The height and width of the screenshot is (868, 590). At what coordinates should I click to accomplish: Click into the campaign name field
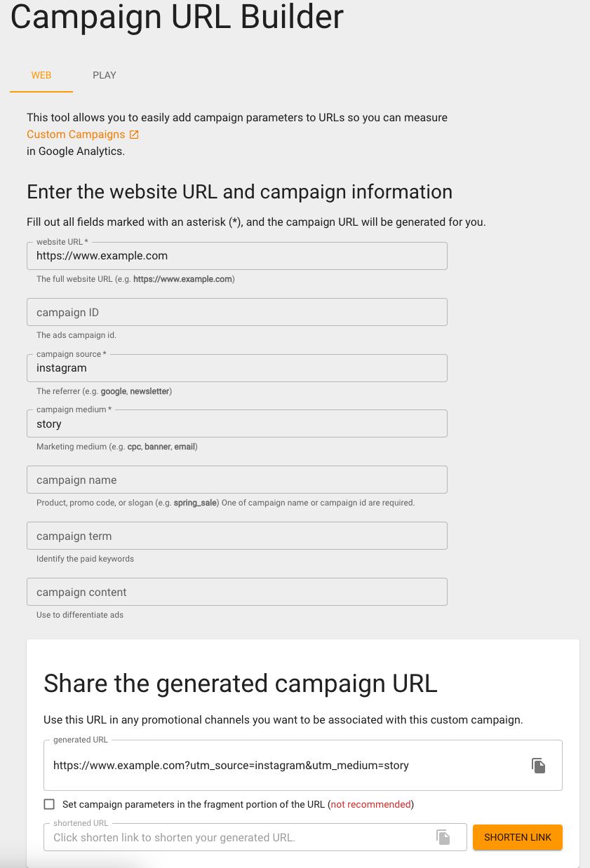click(x=236, y=480)
